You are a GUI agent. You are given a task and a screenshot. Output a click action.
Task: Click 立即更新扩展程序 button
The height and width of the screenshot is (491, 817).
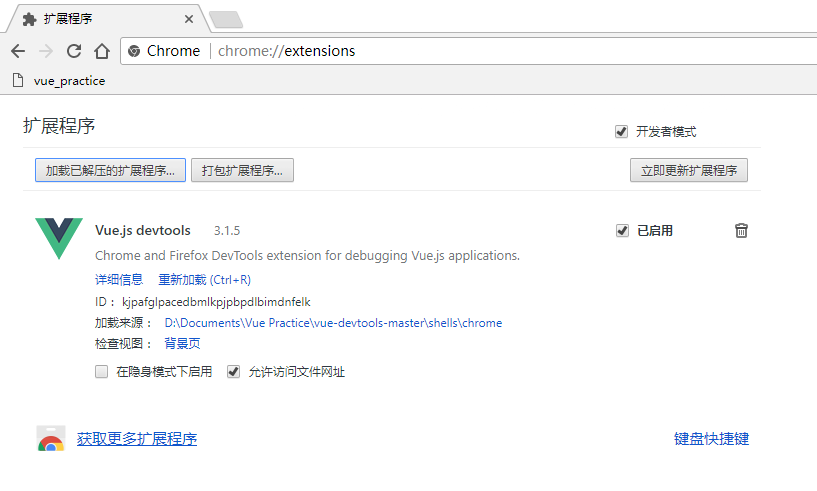coord(689,170)
